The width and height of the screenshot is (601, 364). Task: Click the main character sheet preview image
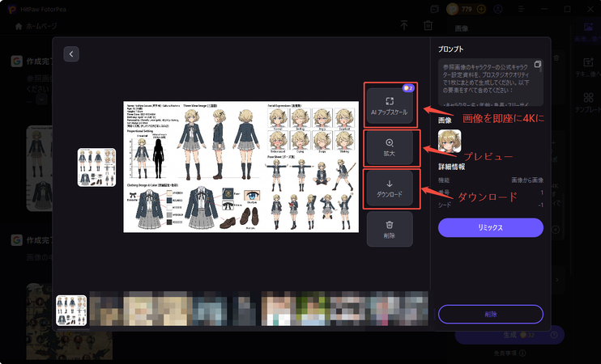click(x=241, y=167)
